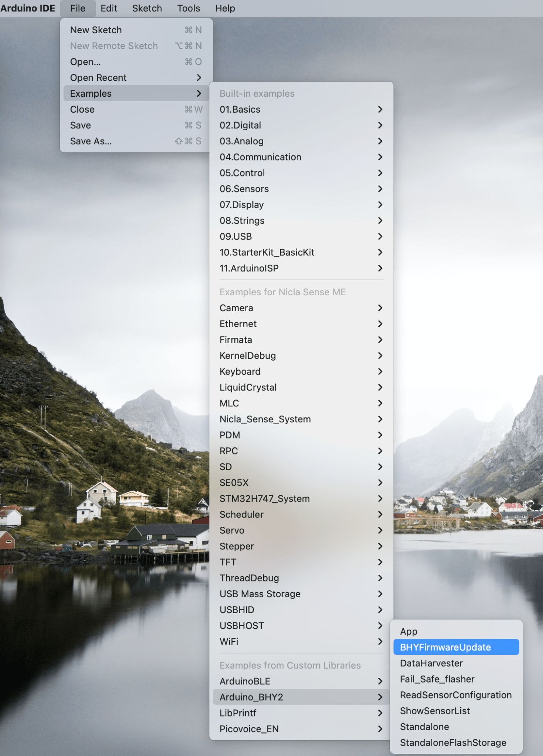Image resolution: width=543 pixels, height=756 pixels.
Task: Select the DataHarvester example
Action: point(456,663)
